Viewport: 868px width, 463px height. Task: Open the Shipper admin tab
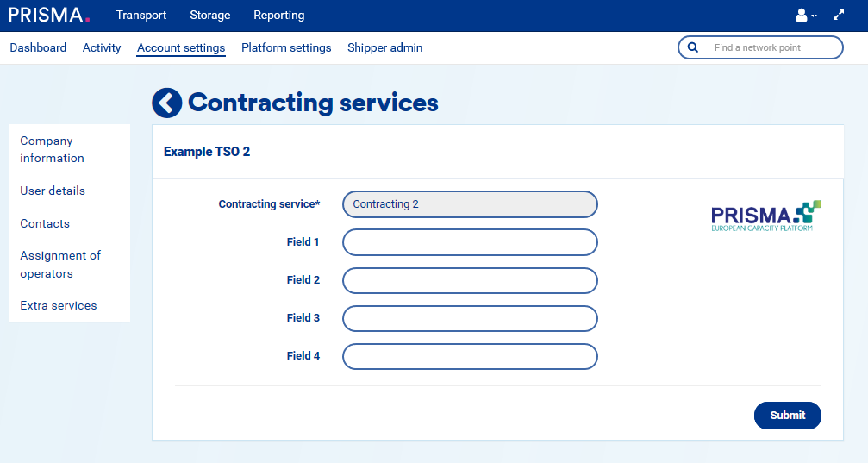point(384,48)
